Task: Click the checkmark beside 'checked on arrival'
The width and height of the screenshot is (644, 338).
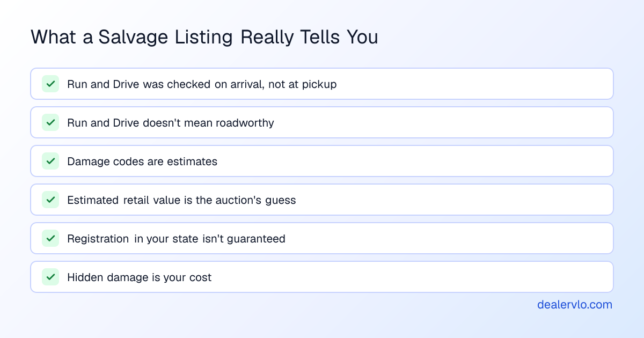Action: click(50, 84)
